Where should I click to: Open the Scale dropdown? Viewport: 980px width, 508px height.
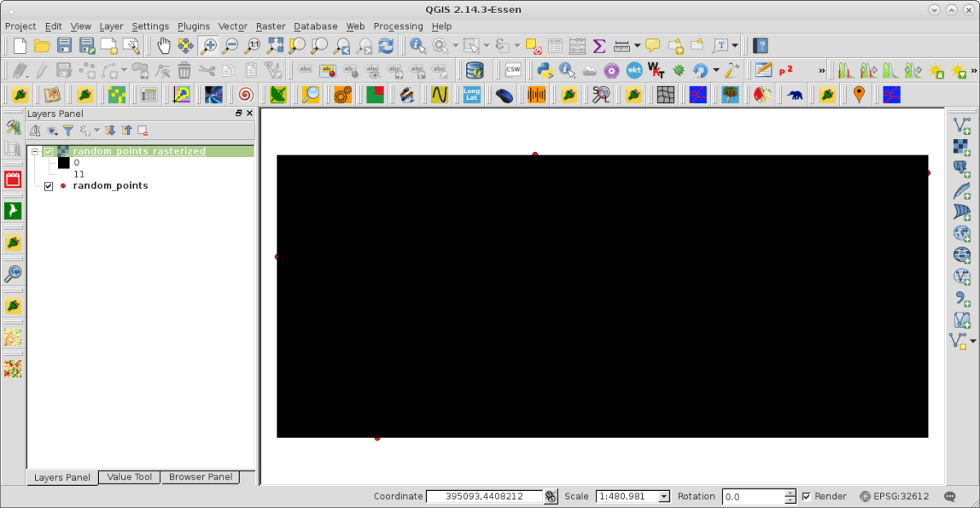pyautogui.click(x=663, y=496)
